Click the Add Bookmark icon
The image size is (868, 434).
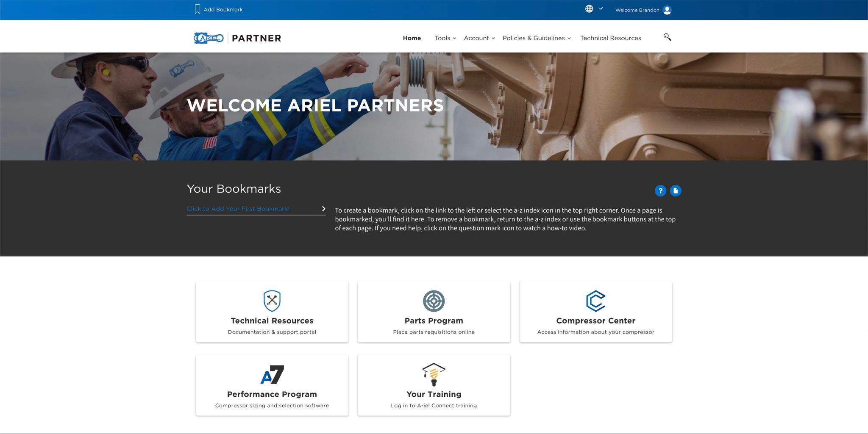pos(198,9)
